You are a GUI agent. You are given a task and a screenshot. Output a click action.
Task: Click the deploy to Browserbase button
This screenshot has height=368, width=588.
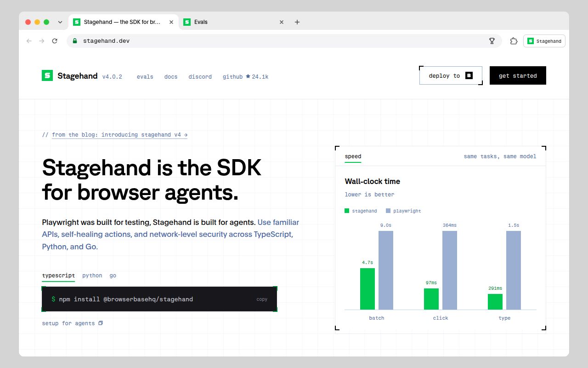451,75
